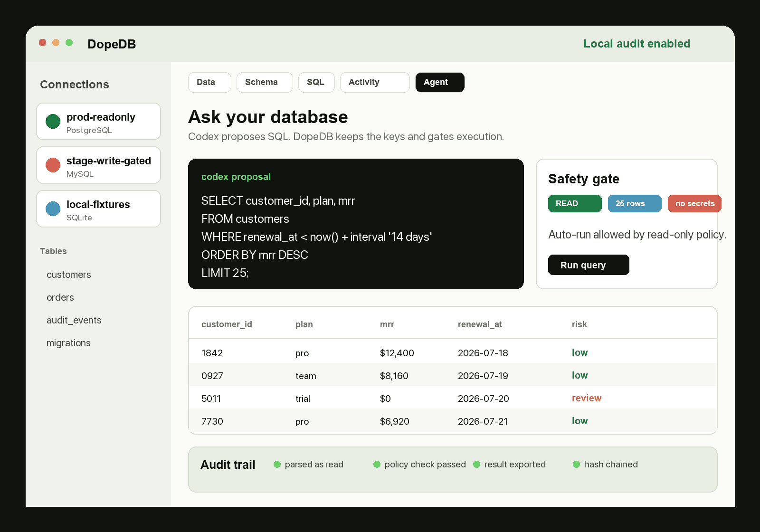Click the $0 mrr value
The height and width of the screenshot is (532, 760).
tap(385, 399)
